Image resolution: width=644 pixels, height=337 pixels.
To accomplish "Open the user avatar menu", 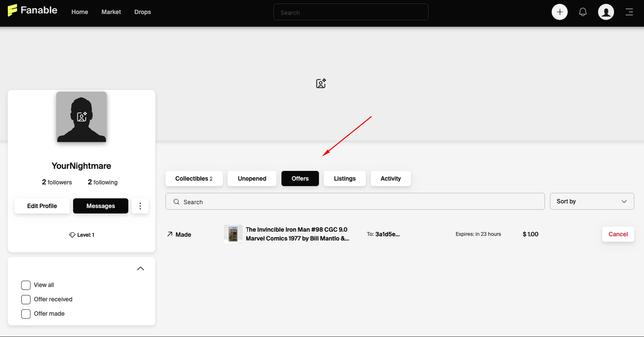I will click(x=606, y=12).
